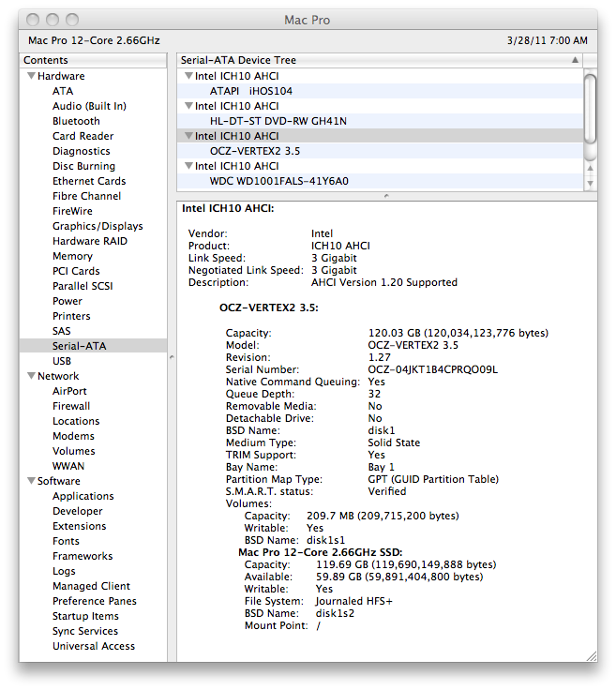Screen dimensions: 616x690
Task: Select Fibre Channel item
Action: pyautogui.click(x=86, y=196)
